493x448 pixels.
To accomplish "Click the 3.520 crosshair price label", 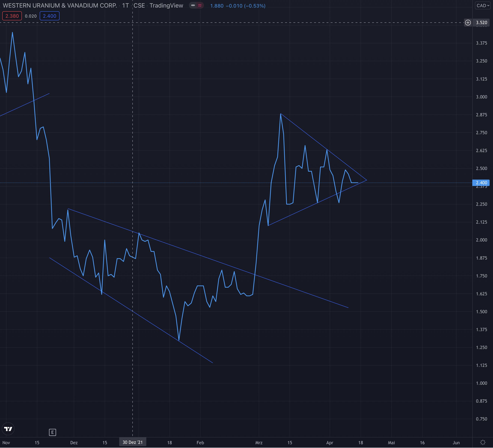I will [x=481, y=22].
